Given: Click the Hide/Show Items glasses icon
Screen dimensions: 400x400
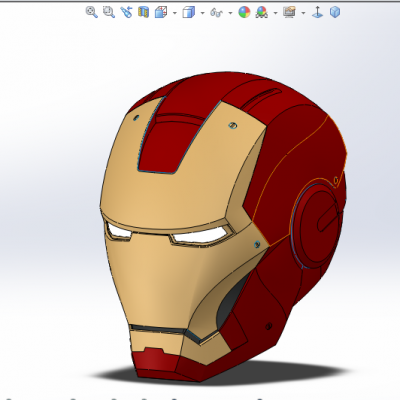Looking at the screenshot, I should [x=216, y=13].
